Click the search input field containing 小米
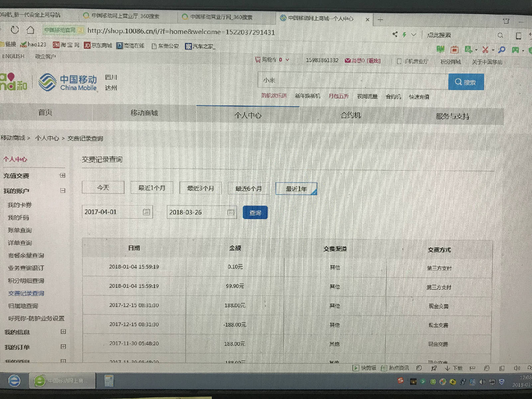Viewport: 532px width, 399px height. pos(352,81)
